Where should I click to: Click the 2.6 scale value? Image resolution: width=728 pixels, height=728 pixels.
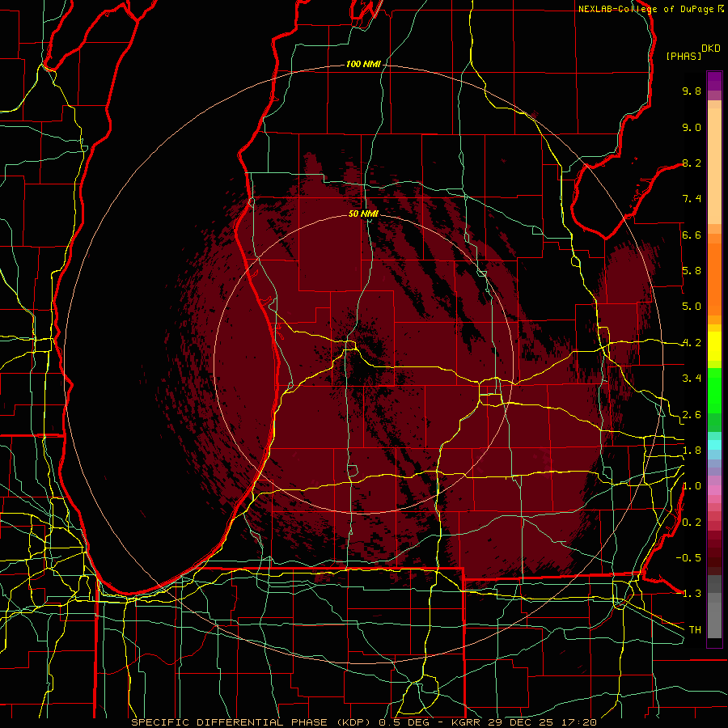(692, 415)
